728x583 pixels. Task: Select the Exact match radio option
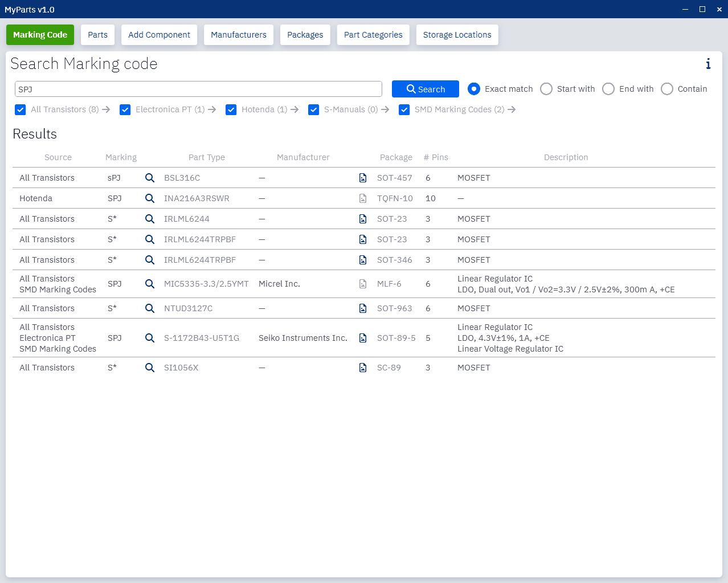pos(474,89)
